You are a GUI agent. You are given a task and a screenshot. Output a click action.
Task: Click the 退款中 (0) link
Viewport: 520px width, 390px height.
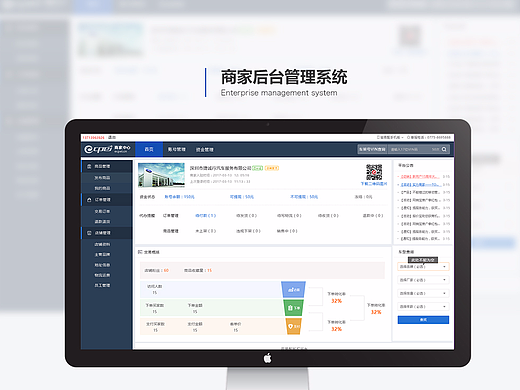373,216
